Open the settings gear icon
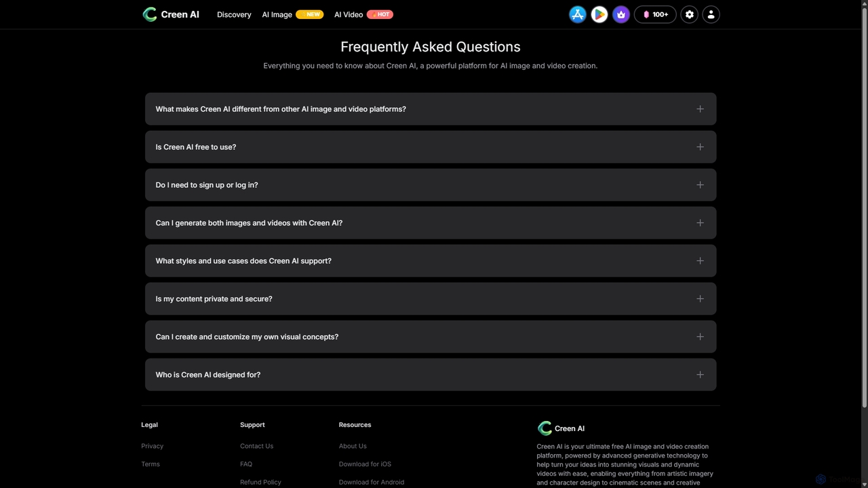 tap(690, 14)
